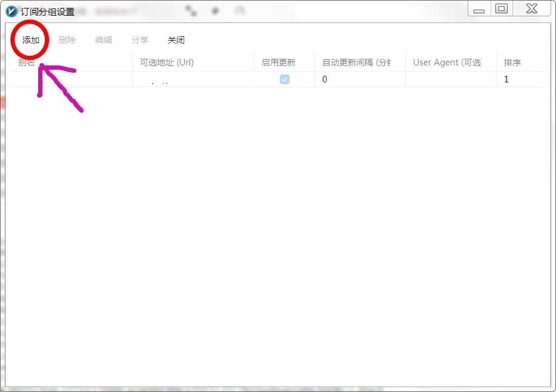The width and height of the screenshot is (556, 392).
Task: Click the 删除 (Delete) toolbar item
Action: [67, 40]
